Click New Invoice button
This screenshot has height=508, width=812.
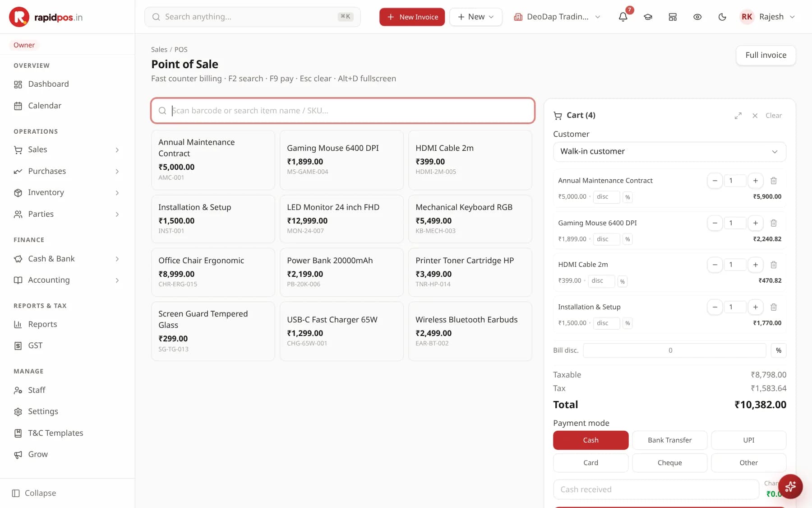point(412,17)
